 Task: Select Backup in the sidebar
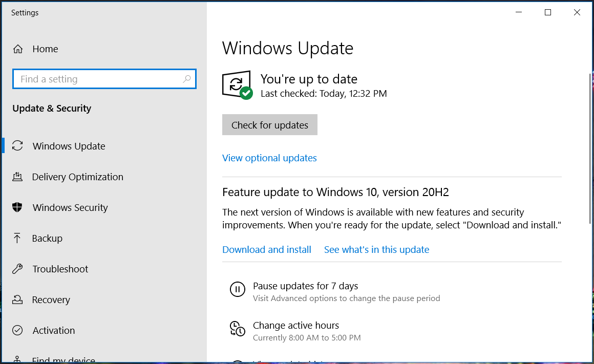[46, 238]
